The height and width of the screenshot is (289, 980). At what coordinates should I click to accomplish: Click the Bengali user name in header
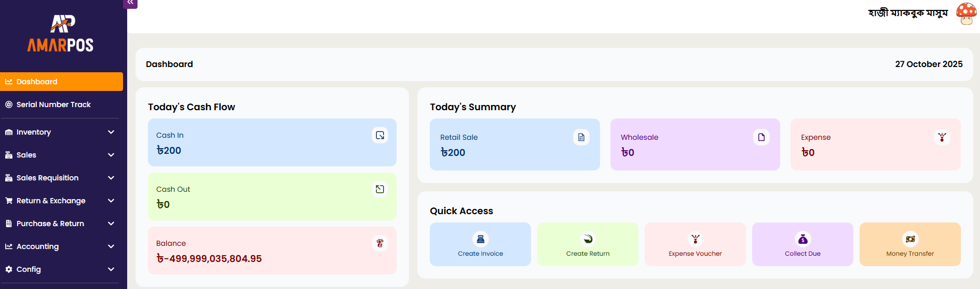click(908, 12)
